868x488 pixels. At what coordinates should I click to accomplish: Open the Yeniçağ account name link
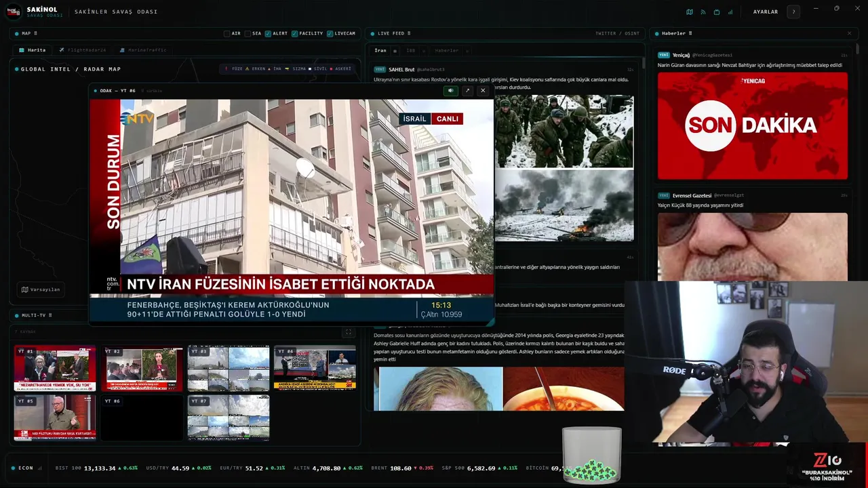(681, 55)
